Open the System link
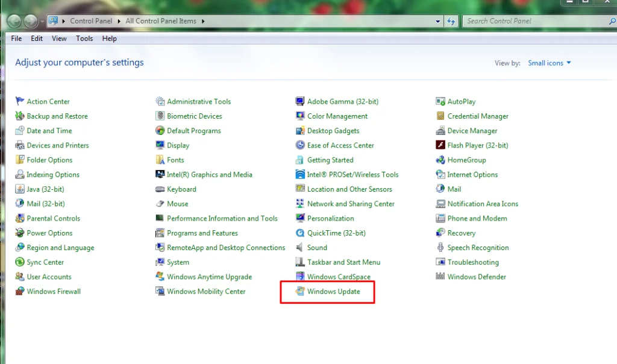 click(178, 262)
